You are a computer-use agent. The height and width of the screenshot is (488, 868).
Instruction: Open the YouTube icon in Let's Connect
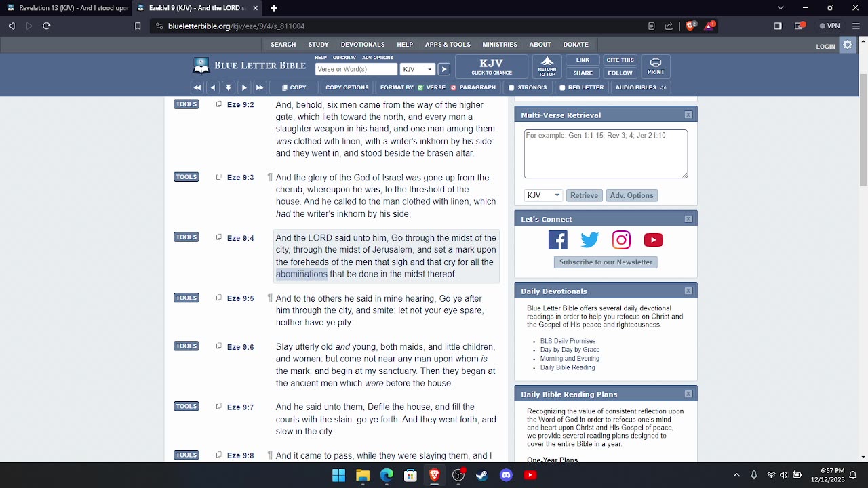653,240
